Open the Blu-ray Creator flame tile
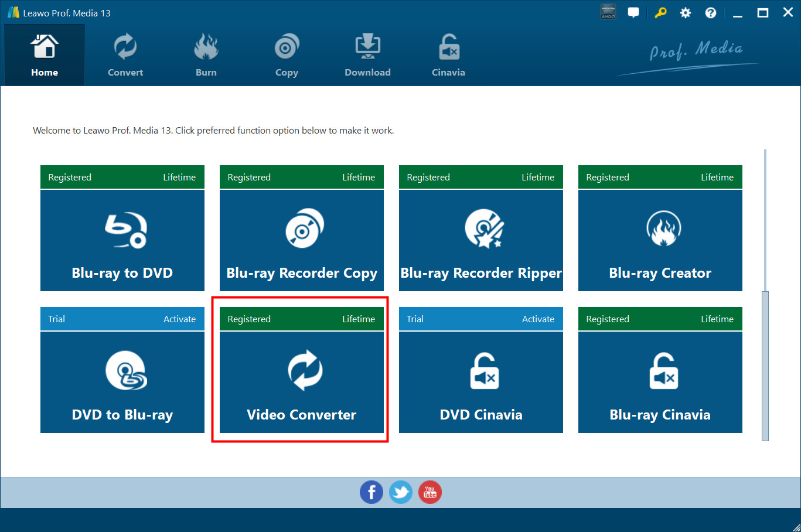Viewport: 801px width, 532px height. pos(660,240)
